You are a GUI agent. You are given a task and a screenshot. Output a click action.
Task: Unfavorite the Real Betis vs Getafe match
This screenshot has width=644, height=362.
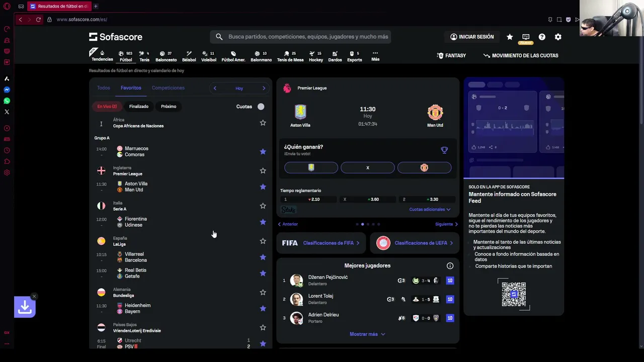click(263, 273)
